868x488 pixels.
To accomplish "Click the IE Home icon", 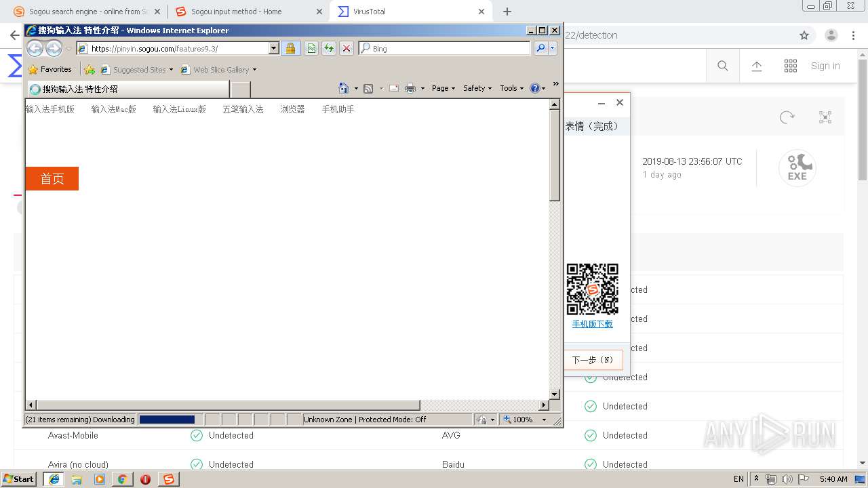I will pyautogui.click(x=344, y=88).
